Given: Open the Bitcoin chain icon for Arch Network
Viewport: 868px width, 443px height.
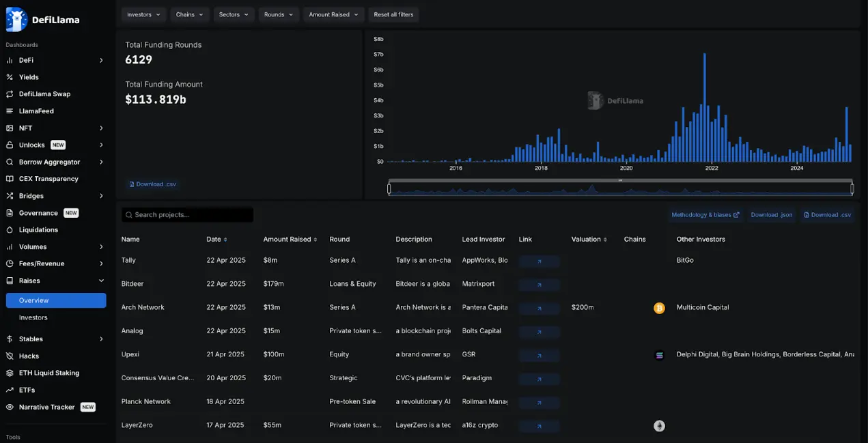Looking at the screenshot, I should [659, 308].
